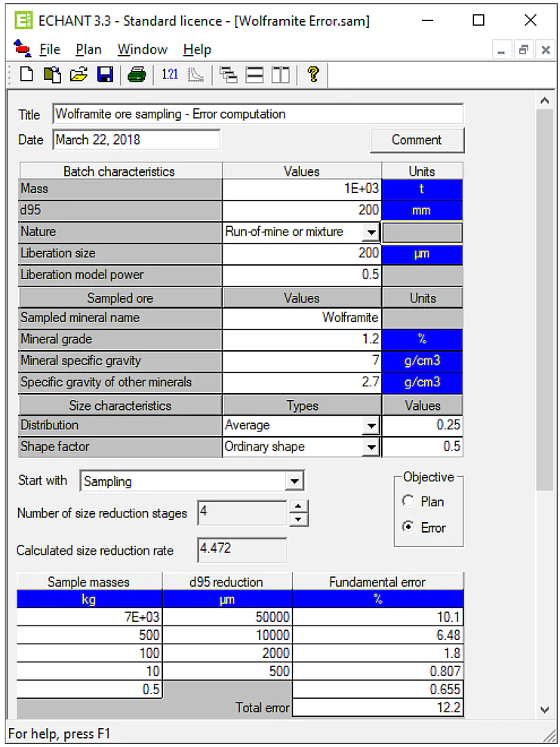Open the Window menu
The width and height of the screenshot is (560, 747).
142,50
